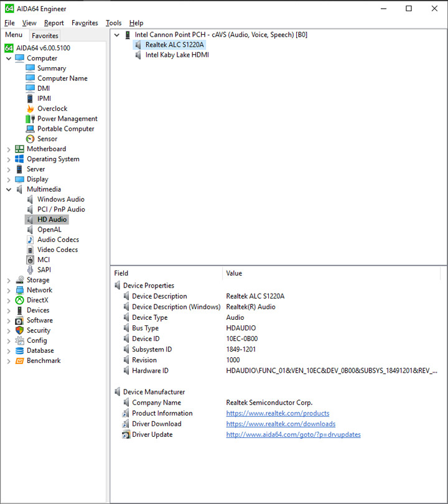448x504 pixels.
Task: Open the aida64.com driver updates link
Action: tap(293, 434)
